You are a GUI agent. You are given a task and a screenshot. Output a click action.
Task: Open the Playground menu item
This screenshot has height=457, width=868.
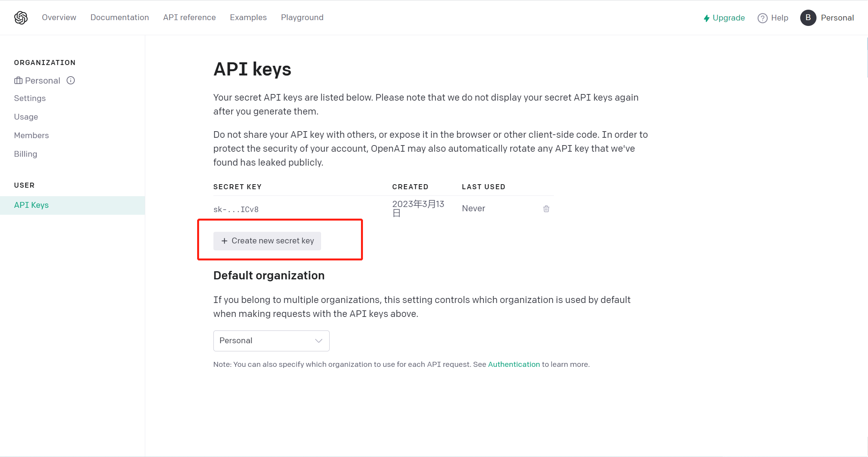point(302,17)
